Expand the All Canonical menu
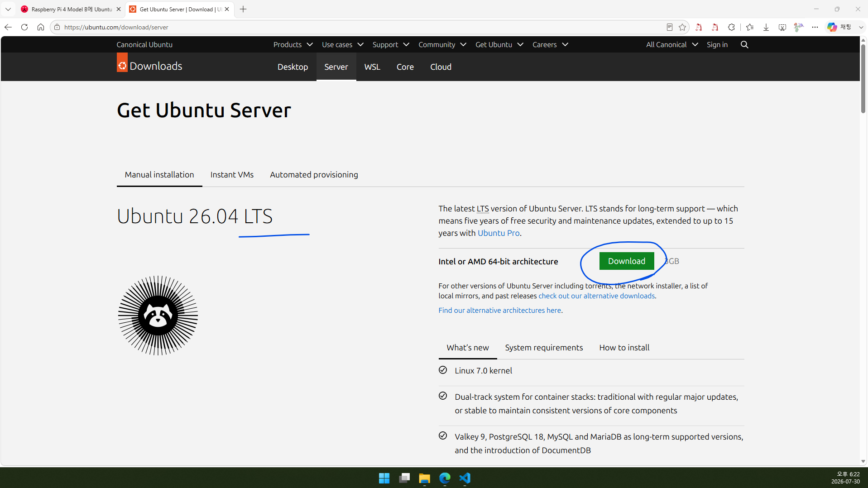 point(672,44)
